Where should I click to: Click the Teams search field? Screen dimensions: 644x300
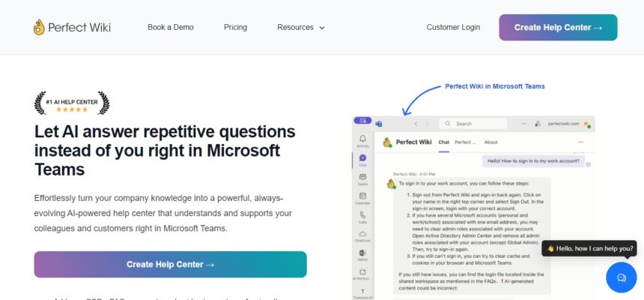473,124
